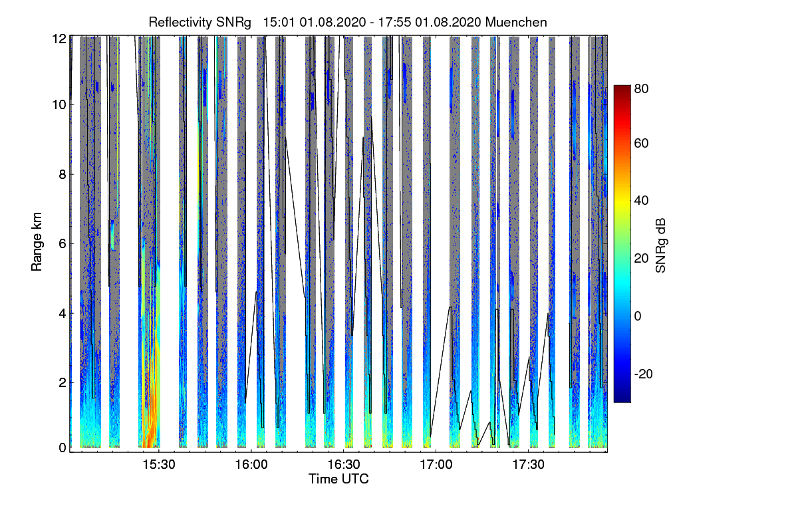Click the range axis label 10
The height and width of the screenshot is (532, 798).
pos(59,104)
